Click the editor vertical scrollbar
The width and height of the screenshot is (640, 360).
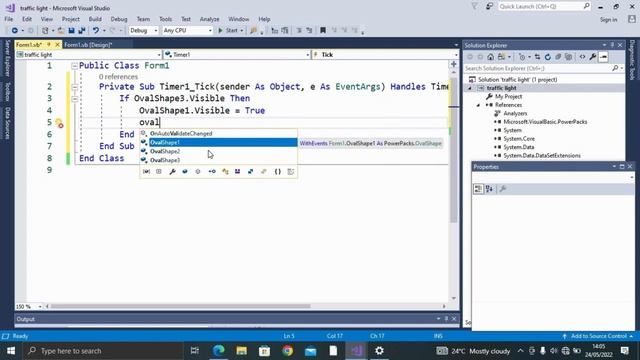pos(453,150)
